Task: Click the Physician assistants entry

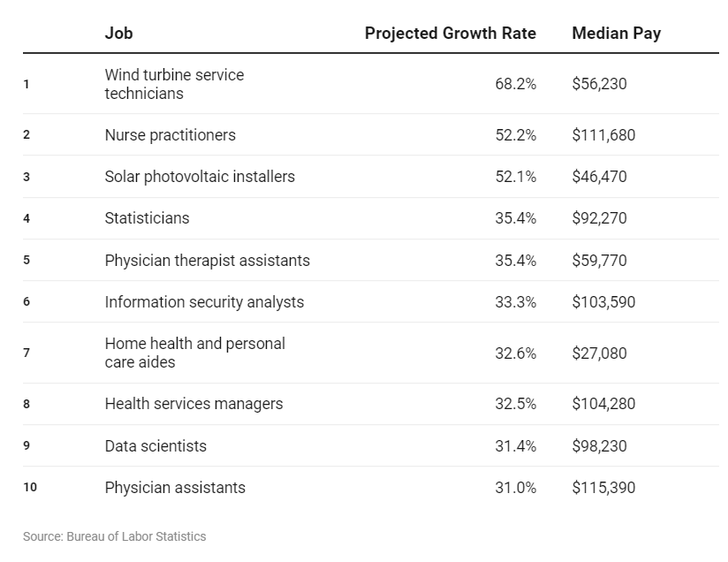Action: pos(175,488)
